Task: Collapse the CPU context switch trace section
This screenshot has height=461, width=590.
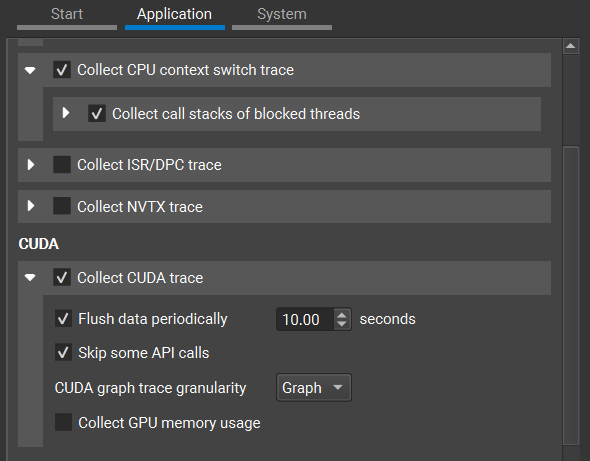Action: pyautogui.click(x=30, y=70)
